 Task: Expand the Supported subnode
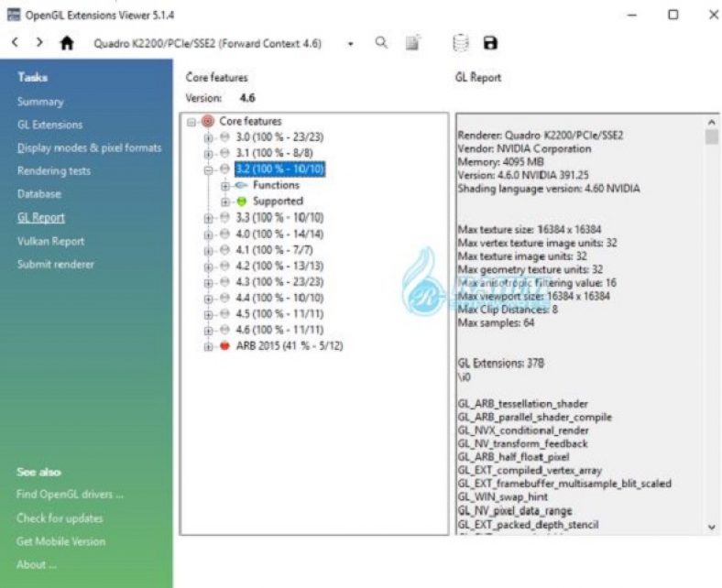(224, 201)
